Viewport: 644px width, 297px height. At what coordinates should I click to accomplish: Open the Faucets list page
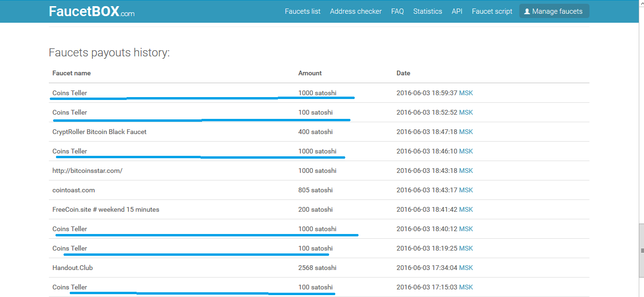(x=303, y=11)
